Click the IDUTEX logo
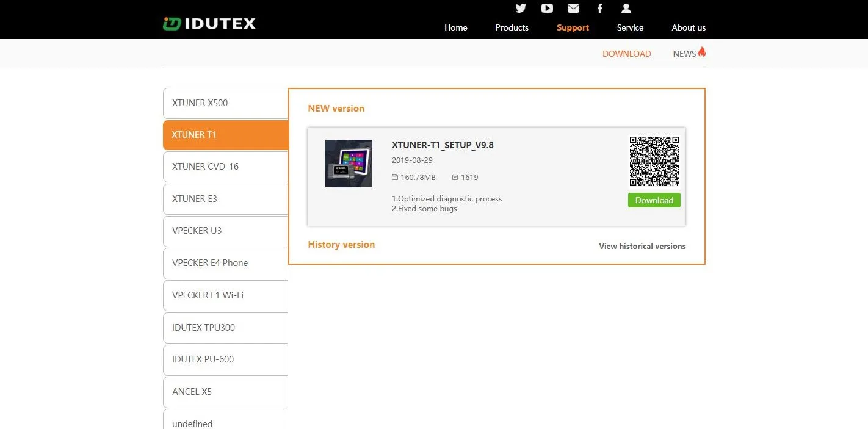 [209, 24]
